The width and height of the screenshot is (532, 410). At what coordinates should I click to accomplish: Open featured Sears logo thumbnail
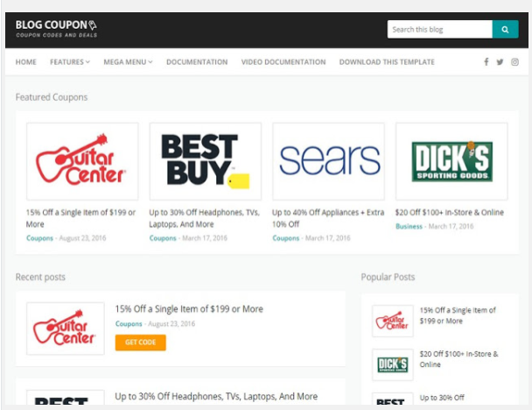[328, 161]
